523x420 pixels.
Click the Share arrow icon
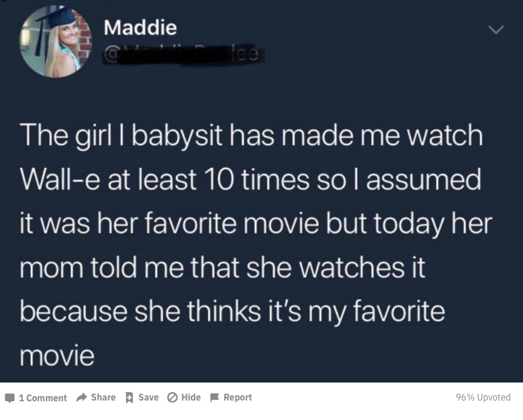click(x=82, y=397)
